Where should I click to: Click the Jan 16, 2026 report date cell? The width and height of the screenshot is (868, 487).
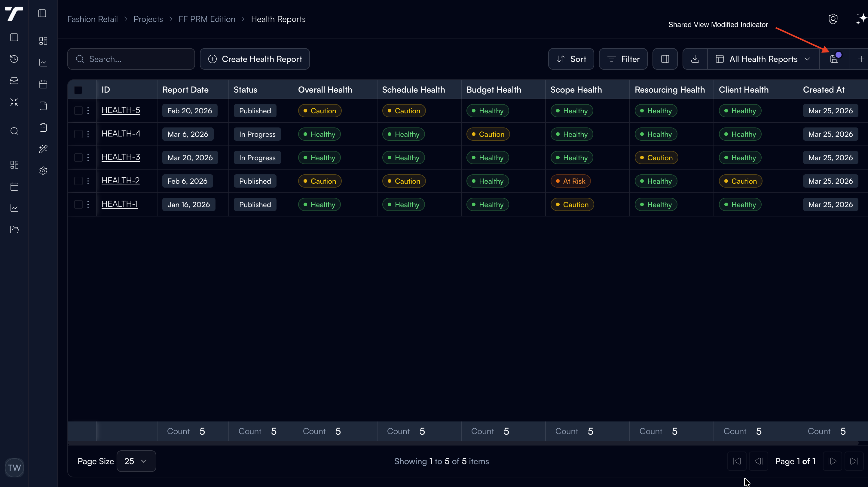189,204
